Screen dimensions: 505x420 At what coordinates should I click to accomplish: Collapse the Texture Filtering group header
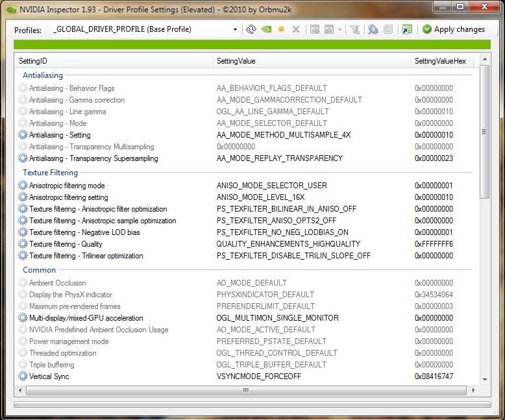(x=50, y=173)
